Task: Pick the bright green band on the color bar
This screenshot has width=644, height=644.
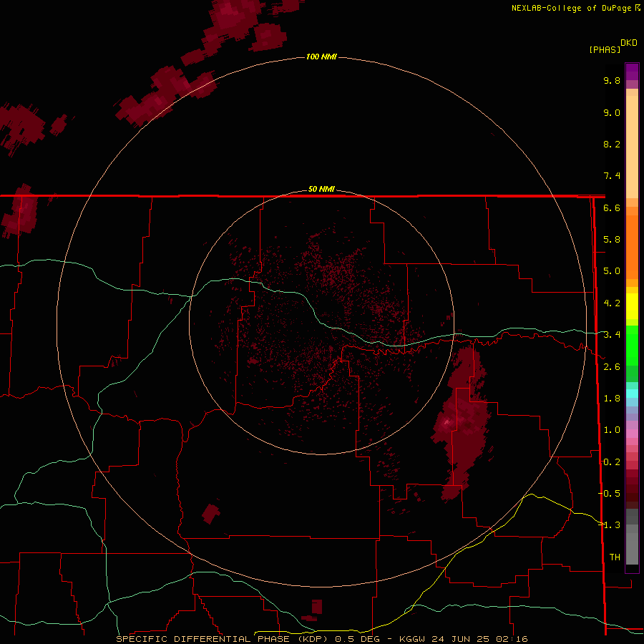Action: [632, 345]
